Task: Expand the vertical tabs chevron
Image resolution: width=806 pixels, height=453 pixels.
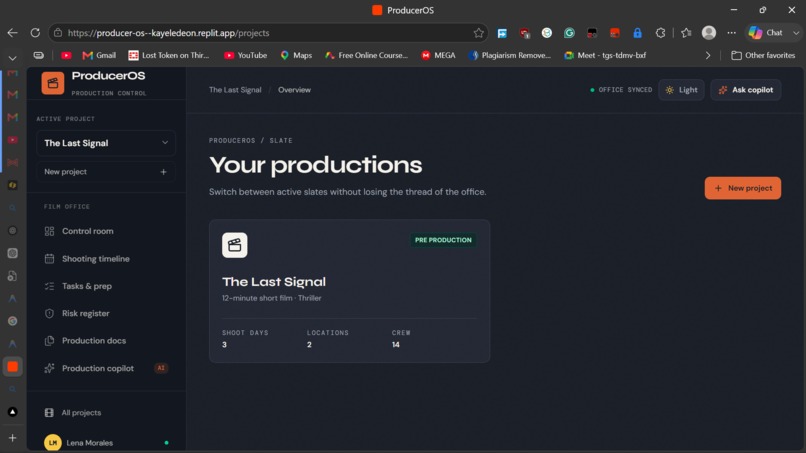Action: coord(12,58)
